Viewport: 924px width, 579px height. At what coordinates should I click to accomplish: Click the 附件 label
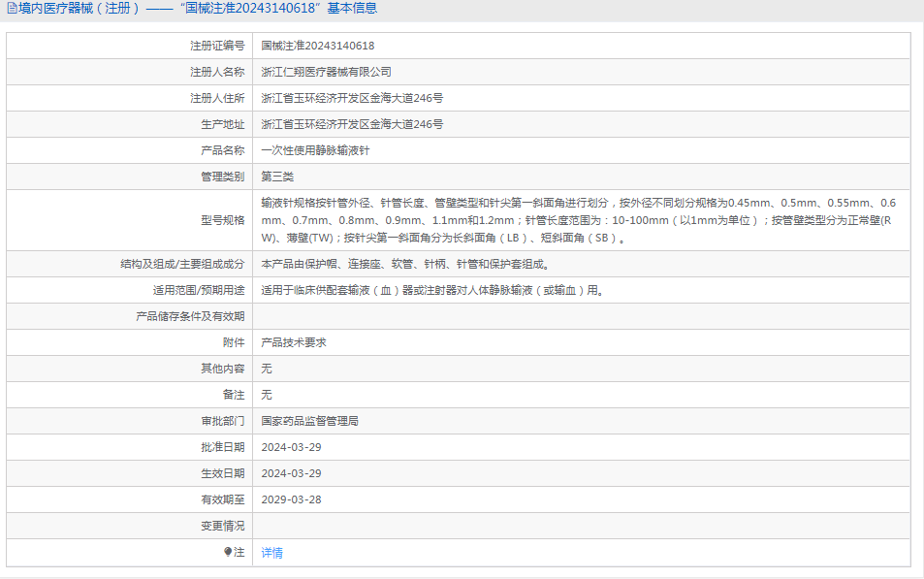click(x=234, y=342)
